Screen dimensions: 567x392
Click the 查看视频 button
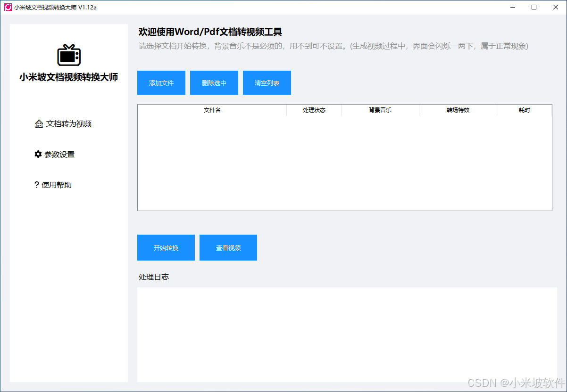pos(228,247)
